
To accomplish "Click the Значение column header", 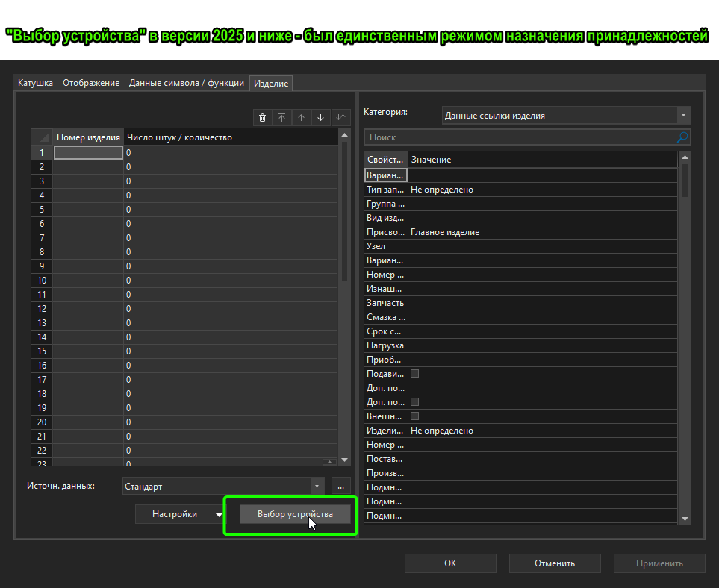I will [543, 160].
